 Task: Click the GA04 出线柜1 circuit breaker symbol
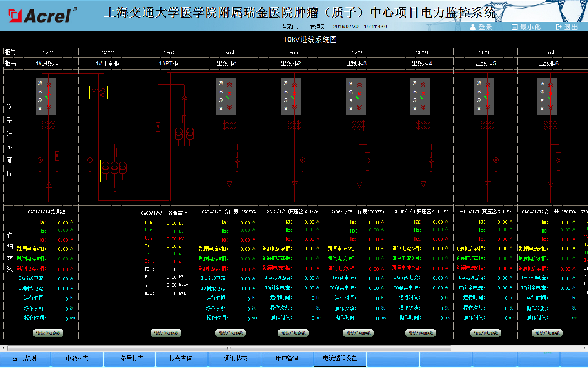[227, 96]
